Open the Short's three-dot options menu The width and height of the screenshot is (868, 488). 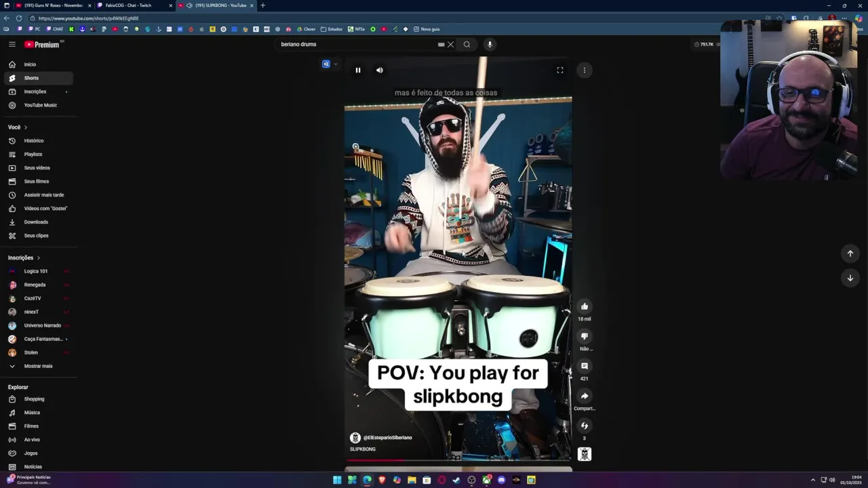point(585,70)
